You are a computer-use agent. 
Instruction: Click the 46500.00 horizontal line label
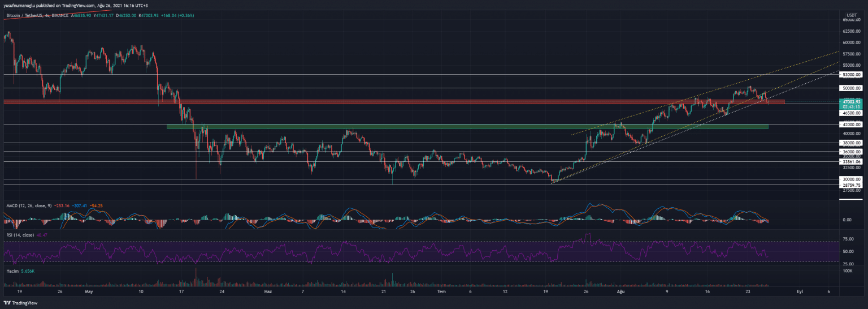850,113
